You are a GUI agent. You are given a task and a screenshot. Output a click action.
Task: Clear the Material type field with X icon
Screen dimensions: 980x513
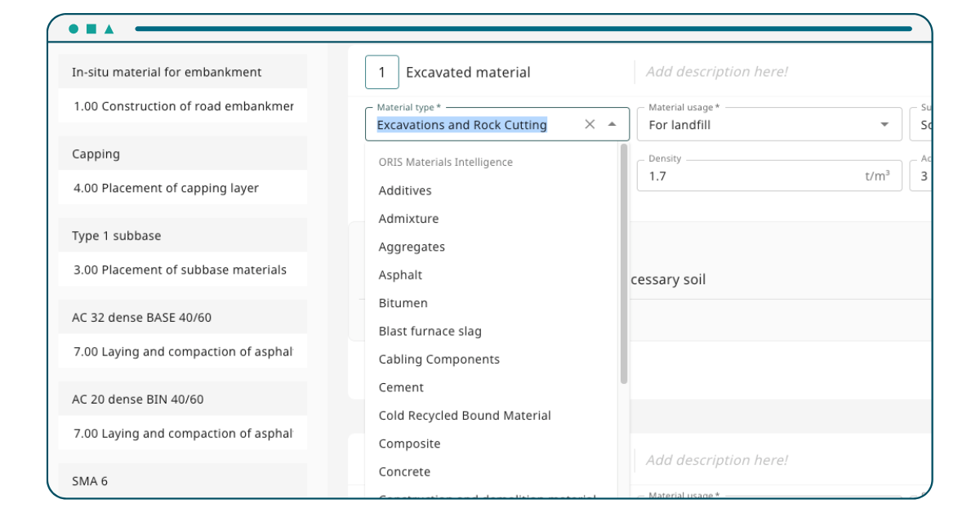(x=590, y=125)
